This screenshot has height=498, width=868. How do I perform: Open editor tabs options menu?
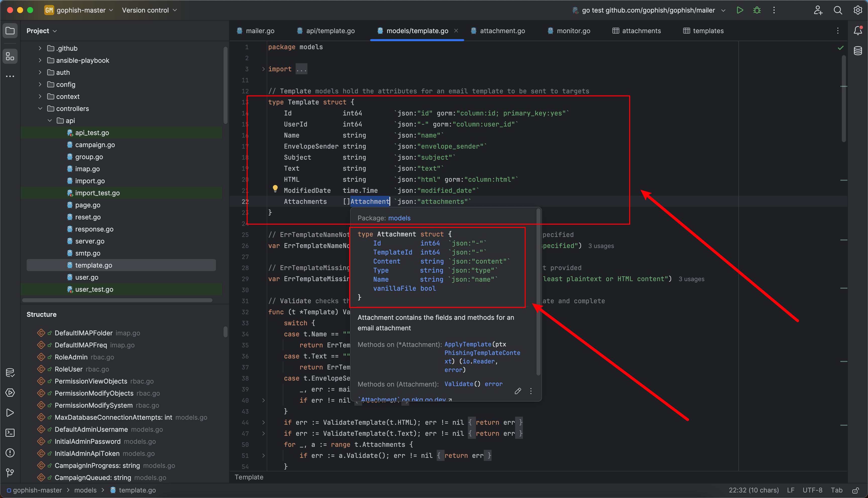[838, 31]
